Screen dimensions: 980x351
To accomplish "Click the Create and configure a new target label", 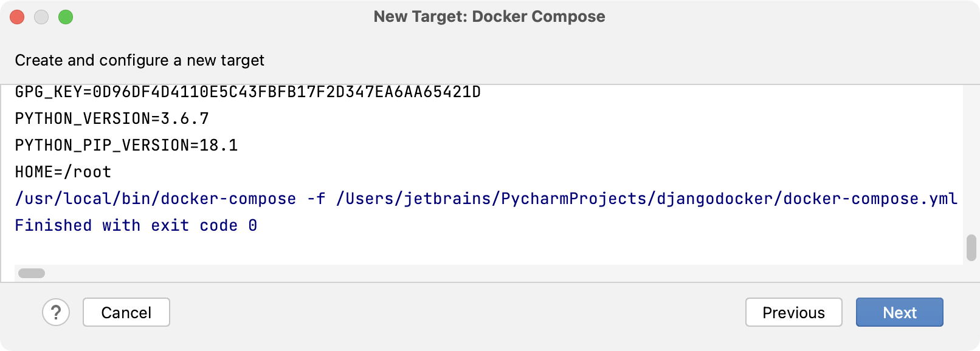I will [x=140, y=60].
